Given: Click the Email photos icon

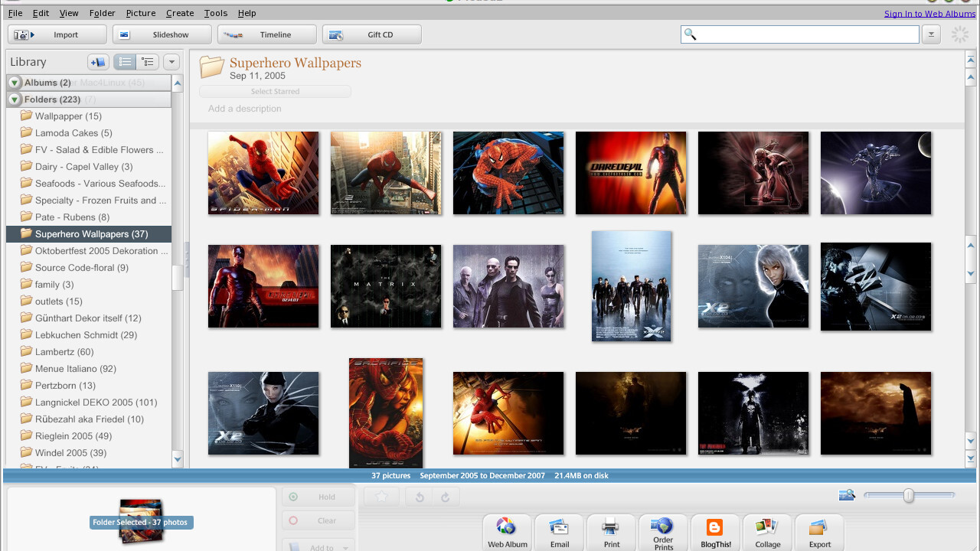Looking at the screenshot, I should (x=559, y=530).
